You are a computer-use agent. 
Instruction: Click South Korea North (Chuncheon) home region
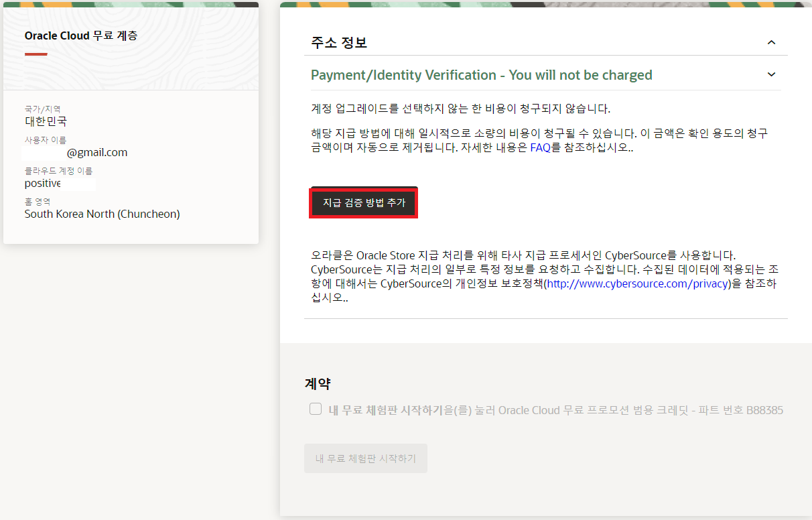pos(103,214)
